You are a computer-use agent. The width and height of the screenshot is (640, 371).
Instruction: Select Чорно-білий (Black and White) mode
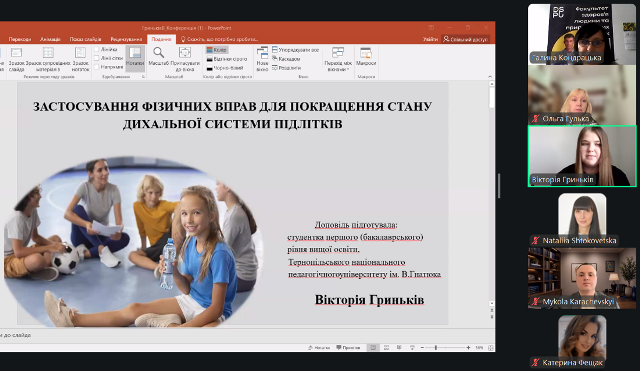point(224,68)
